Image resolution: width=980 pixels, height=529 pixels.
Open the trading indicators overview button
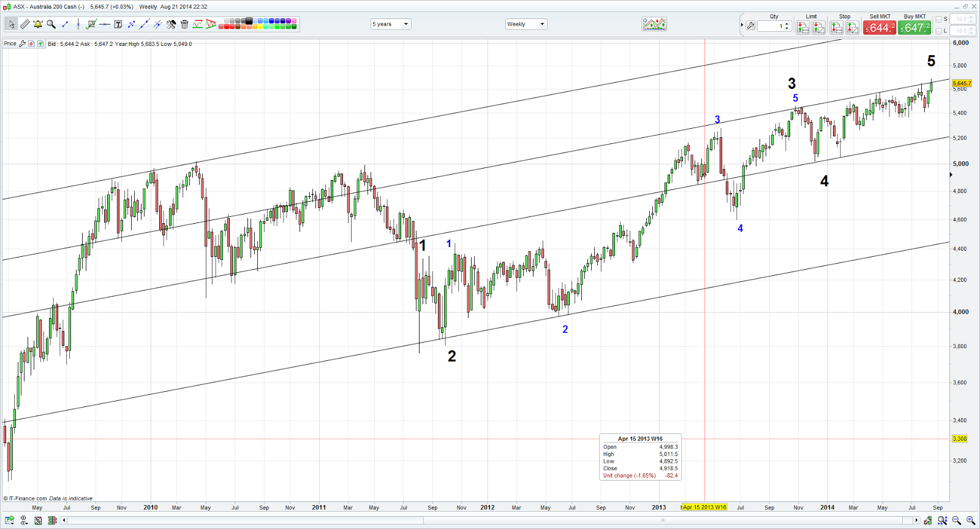point(654,25)
